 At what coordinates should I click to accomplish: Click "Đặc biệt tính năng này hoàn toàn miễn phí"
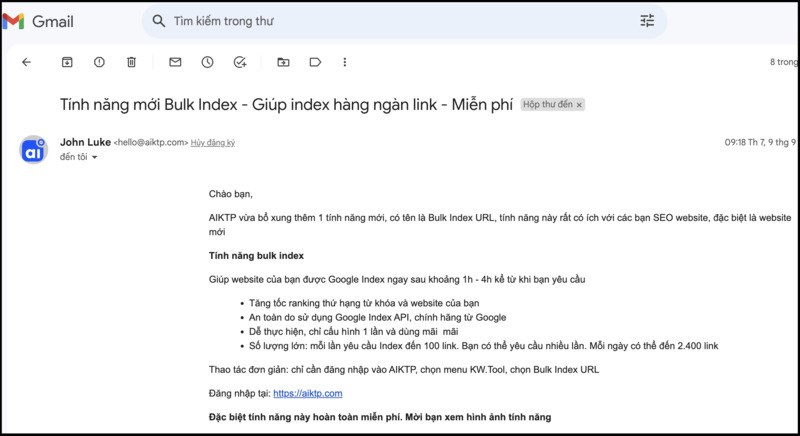pyautogui.click(x=380, y=417)
